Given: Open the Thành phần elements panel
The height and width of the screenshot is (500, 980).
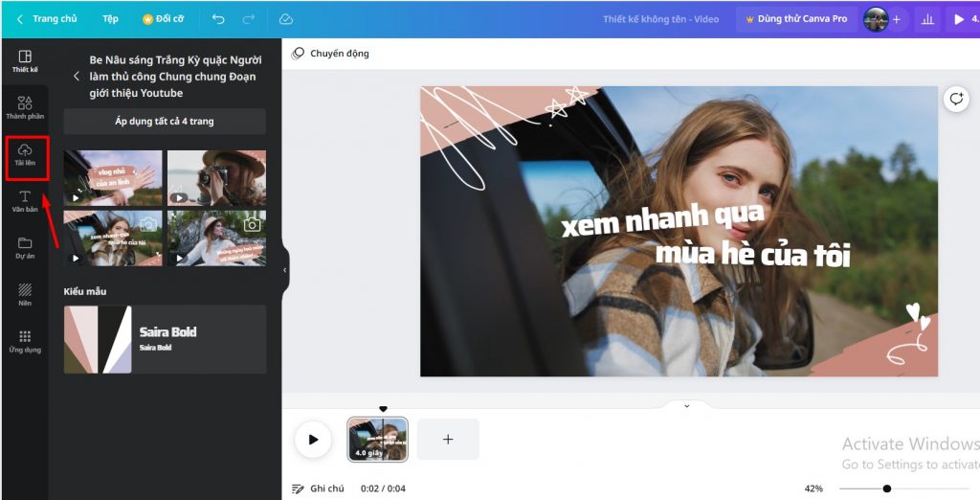Looking at the screenshot, I should click(x=25, y=107).
